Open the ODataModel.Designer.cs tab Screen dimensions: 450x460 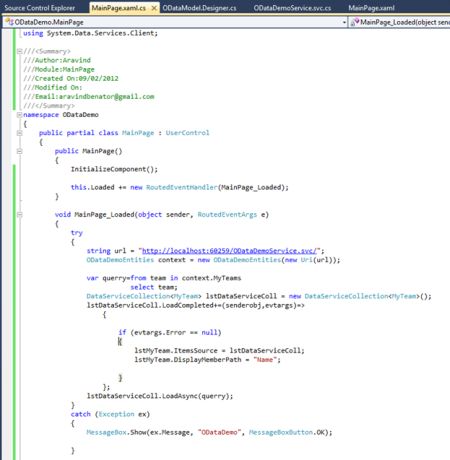point(199,8)
